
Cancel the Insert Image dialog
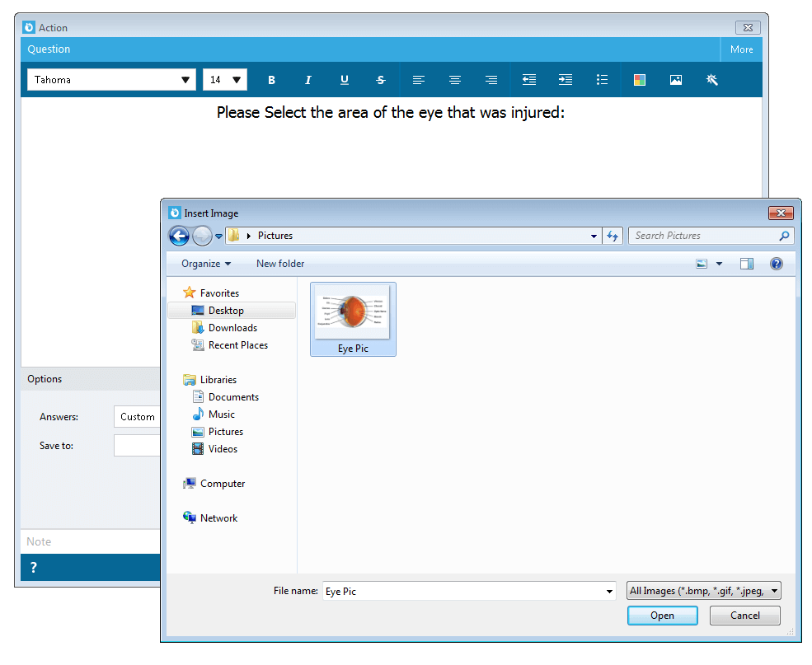click(x=744, y=616)
